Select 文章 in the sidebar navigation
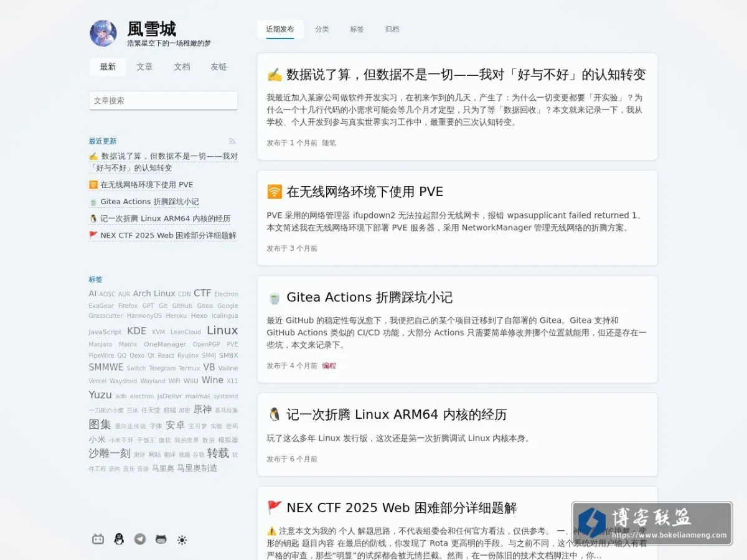The height and width of the screenshot is (560, 747). pyautogui.click(x=145, y=67)
